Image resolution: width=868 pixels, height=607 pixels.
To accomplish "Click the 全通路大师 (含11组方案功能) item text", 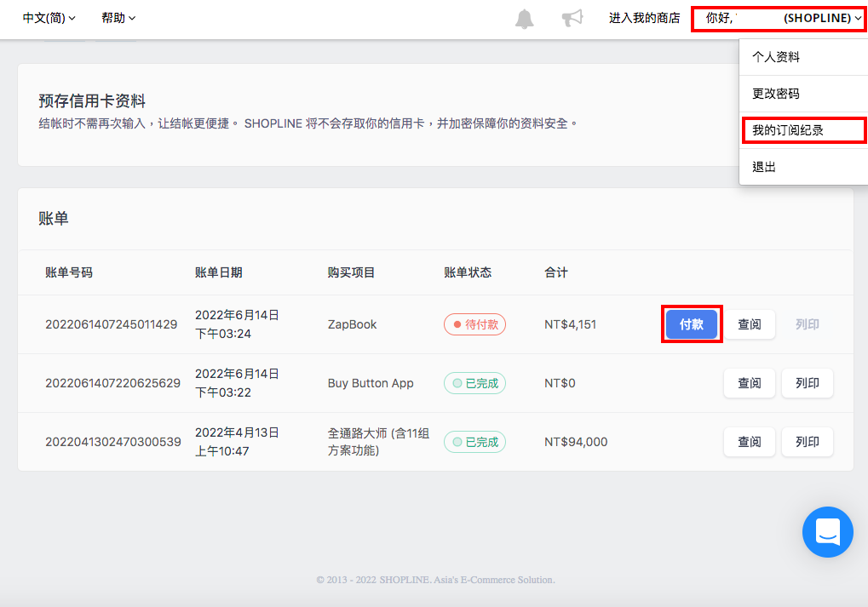I will [379, 442].
